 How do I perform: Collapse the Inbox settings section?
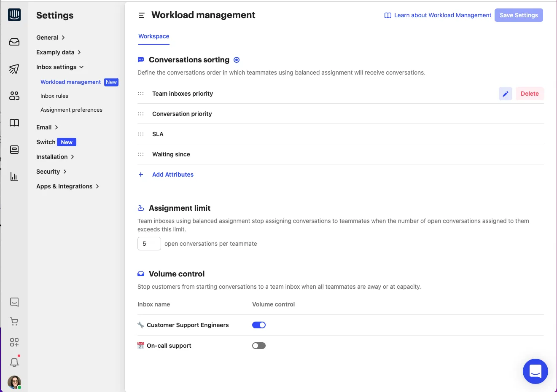click(x=60, y=67)
